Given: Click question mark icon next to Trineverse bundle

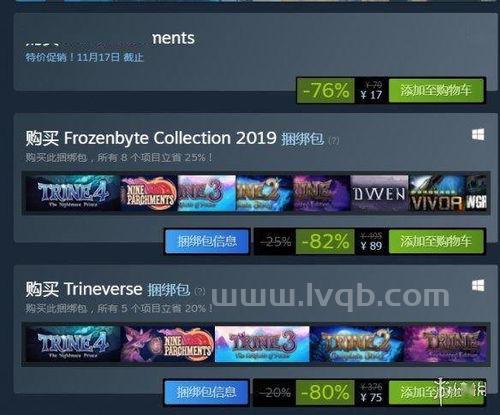Looking at the screenshot, I should (200, 291).
